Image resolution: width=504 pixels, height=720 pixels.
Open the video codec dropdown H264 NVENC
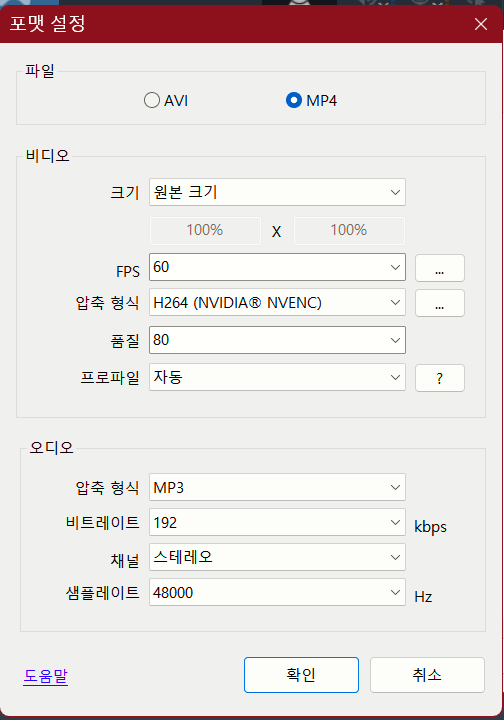277,302
